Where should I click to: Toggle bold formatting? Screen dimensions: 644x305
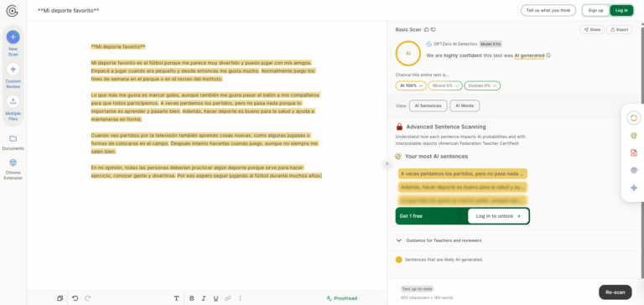click(191, 298)
